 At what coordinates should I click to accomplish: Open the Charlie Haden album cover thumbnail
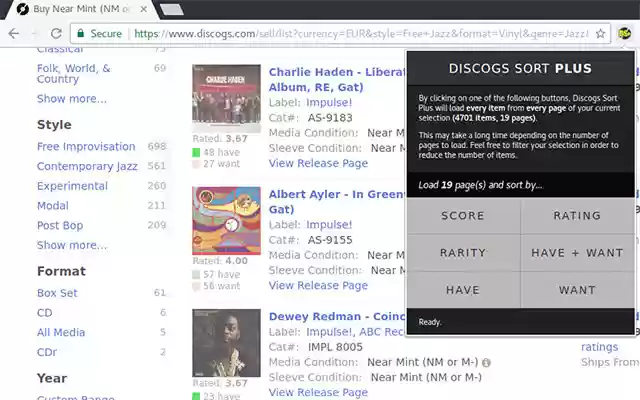(x=227, y=98)
